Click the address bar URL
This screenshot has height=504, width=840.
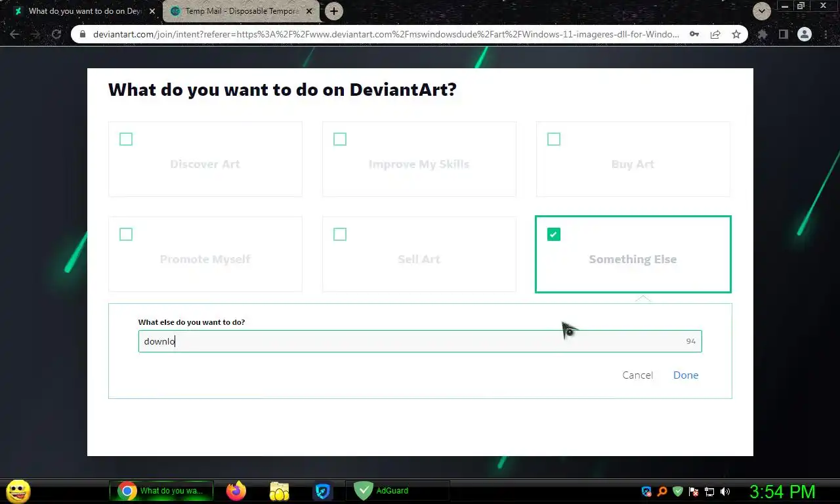tap(386, 34)
